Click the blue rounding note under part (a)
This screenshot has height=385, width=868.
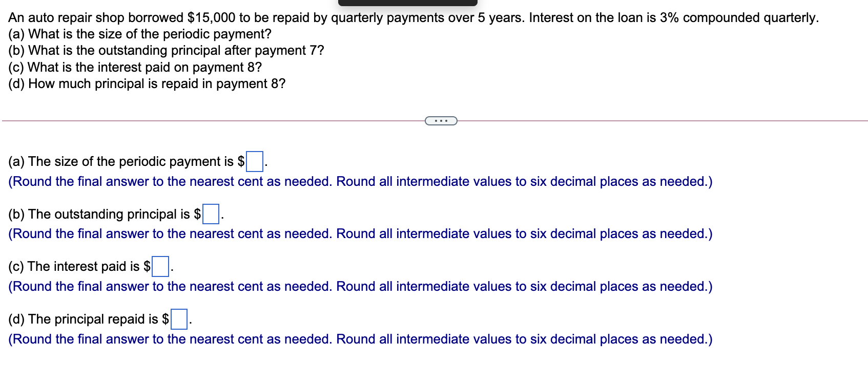360,181
